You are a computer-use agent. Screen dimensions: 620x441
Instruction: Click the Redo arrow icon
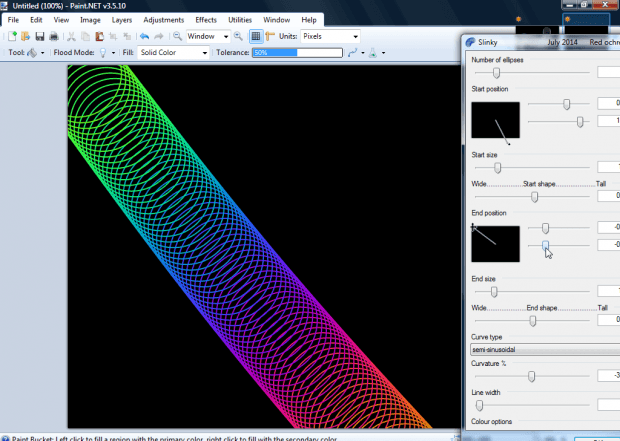161,36
